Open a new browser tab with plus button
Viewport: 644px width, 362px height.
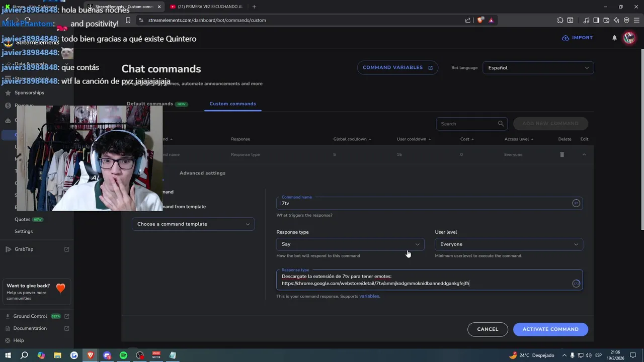click(x=254, y=7)
